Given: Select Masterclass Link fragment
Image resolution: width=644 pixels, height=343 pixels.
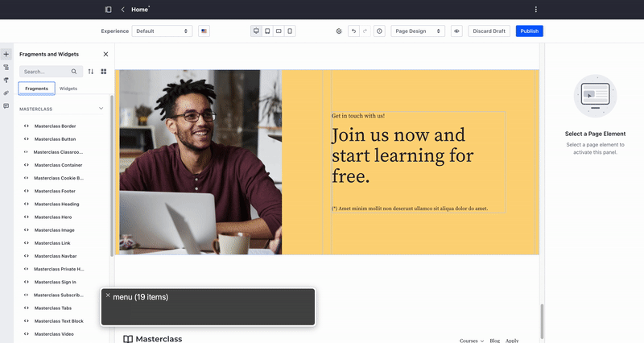Looking at the screenshot, I should (52, 243).
